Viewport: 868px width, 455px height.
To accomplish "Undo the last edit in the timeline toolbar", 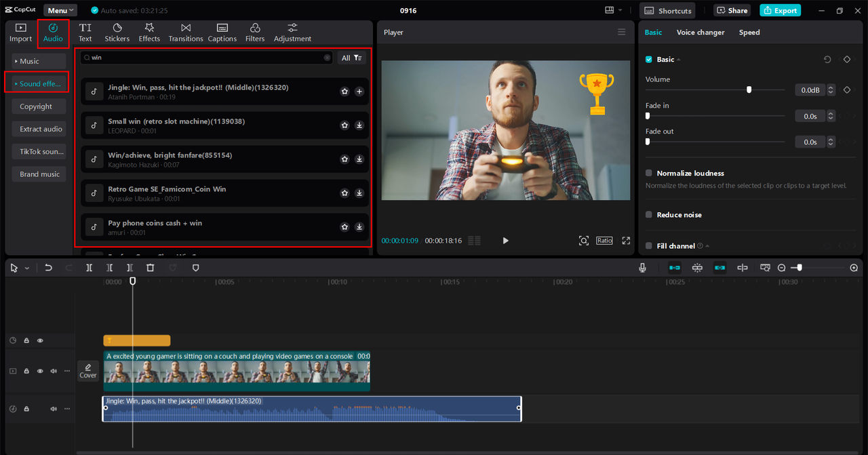I will coord(48,268).
